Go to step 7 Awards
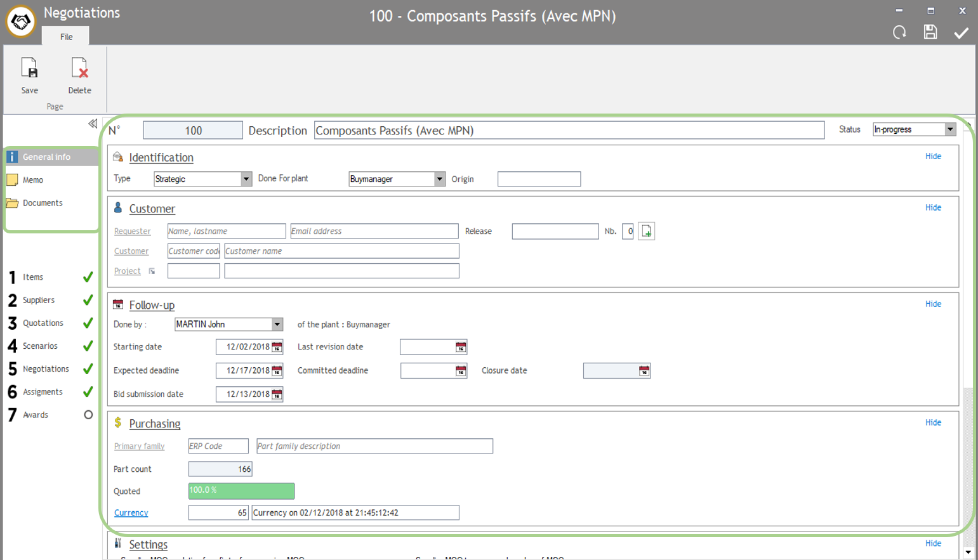Viewport: 978px width, 560px height. coord(36,415)
